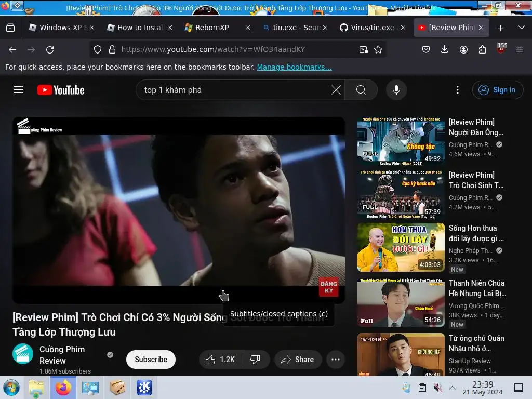
Task: Bookmark this page with star icon
Action: click(x=378, y=49)
